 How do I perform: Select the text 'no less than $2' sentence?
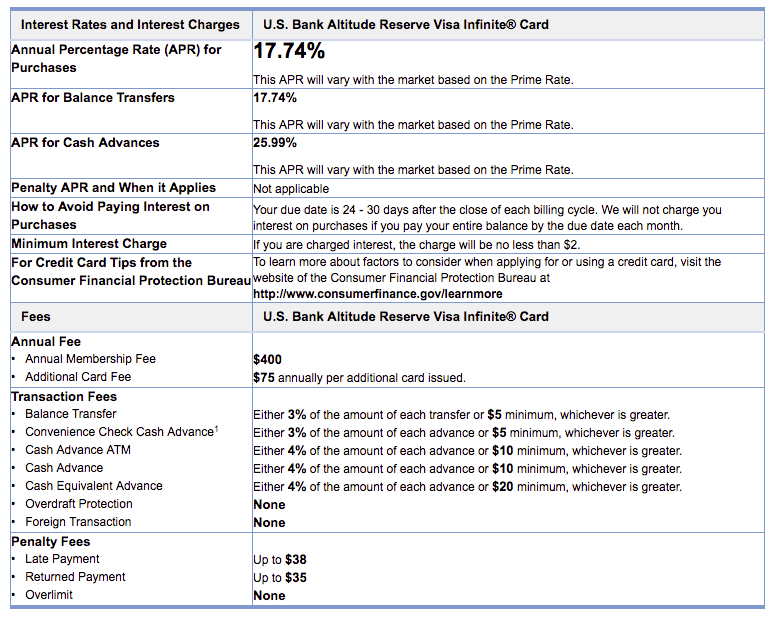pyautogui.click(x=416, y=245)
